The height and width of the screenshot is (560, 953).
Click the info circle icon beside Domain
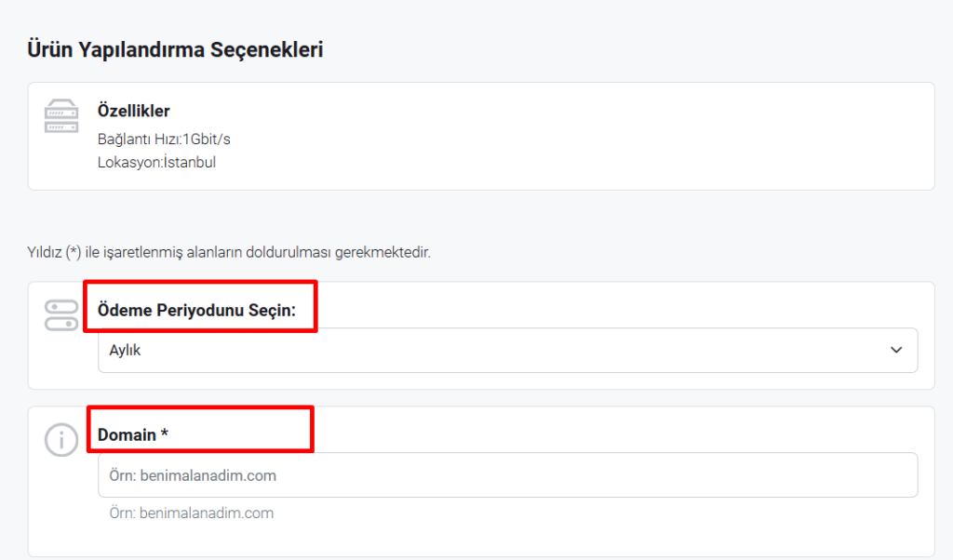tap(61, 440)
